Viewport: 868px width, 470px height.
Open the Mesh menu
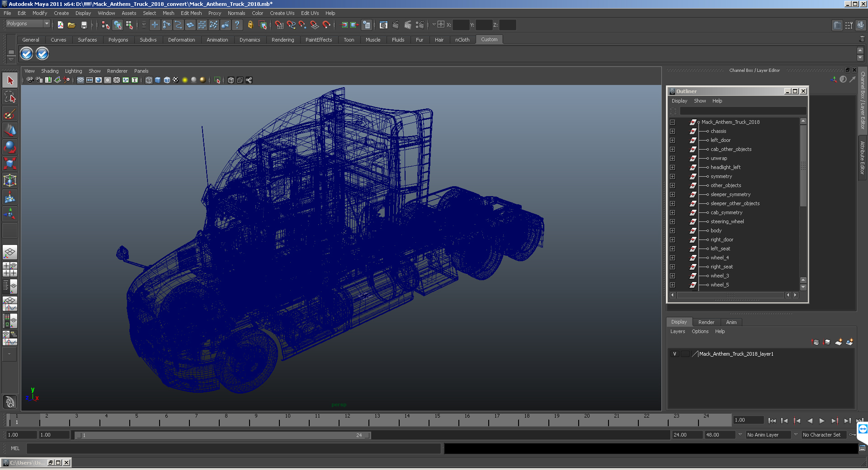pyautogui.click(x=169, y=13)
